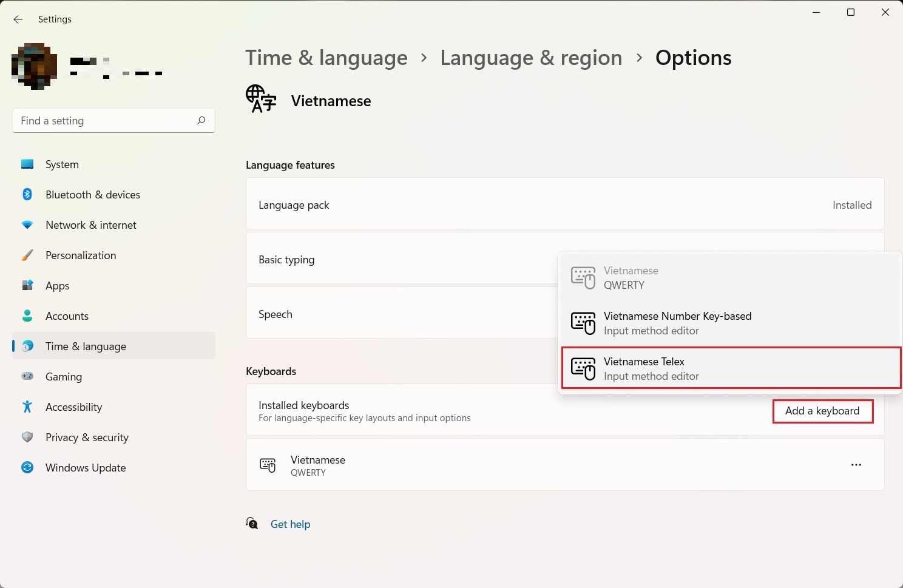903x588 pixels.
Task: Go to Language & region breadcrumb
Action: (x=531, y=58)
